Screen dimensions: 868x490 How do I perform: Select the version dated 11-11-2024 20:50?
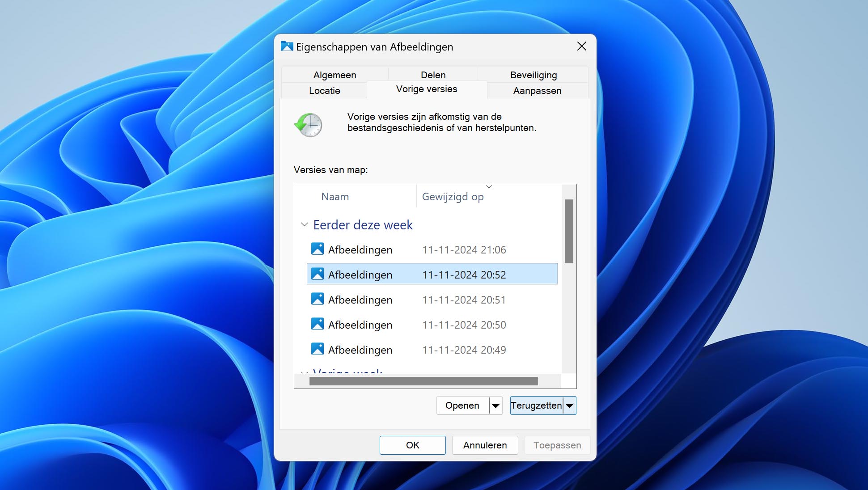[432, 325]
